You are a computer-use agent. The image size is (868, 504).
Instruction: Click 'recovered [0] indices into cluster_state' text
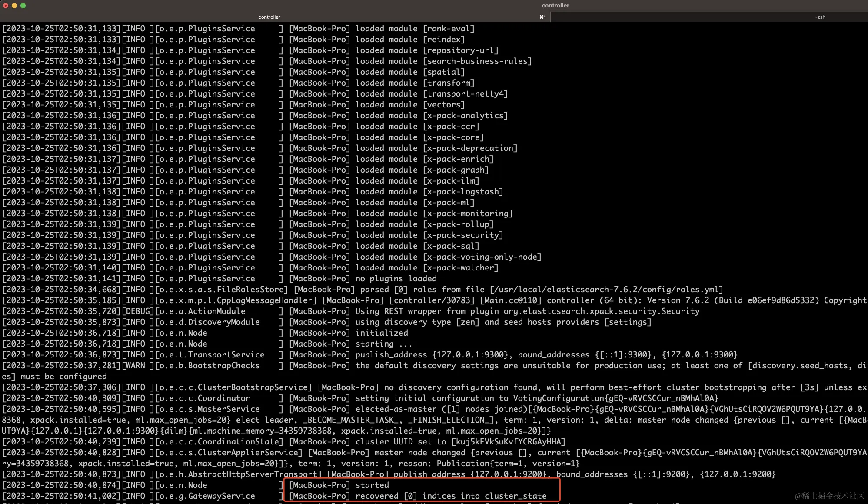[x=451, y=496]
